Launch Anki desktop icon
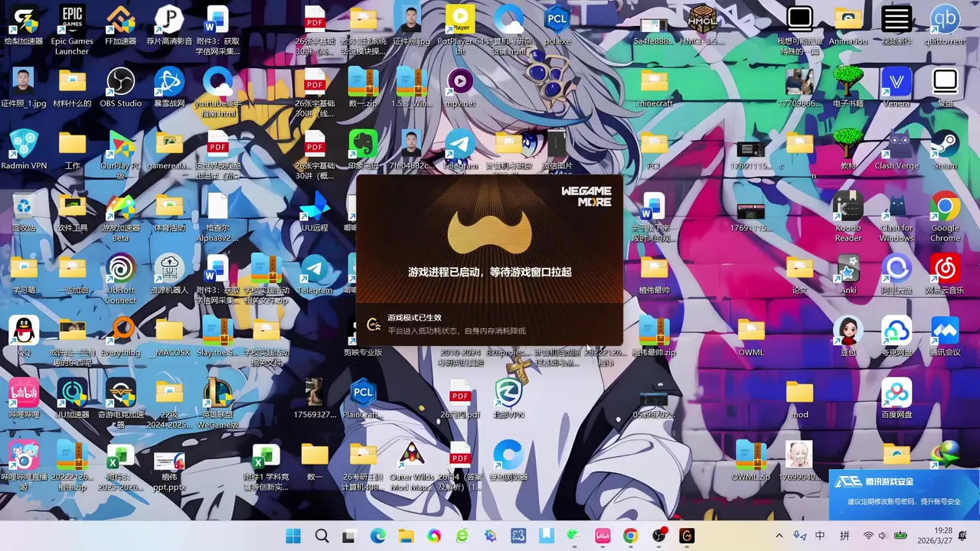This screenshot has height=551, width=980. point(848,274)
